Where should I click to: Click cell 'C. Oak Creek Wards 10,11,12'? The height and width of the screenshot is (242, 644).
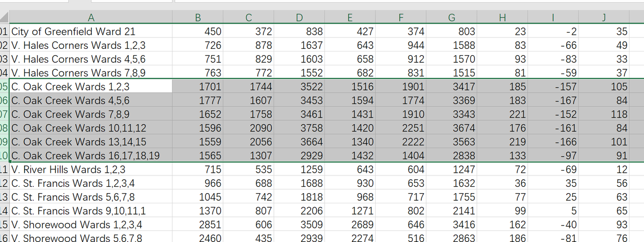[x=90, y=127]
